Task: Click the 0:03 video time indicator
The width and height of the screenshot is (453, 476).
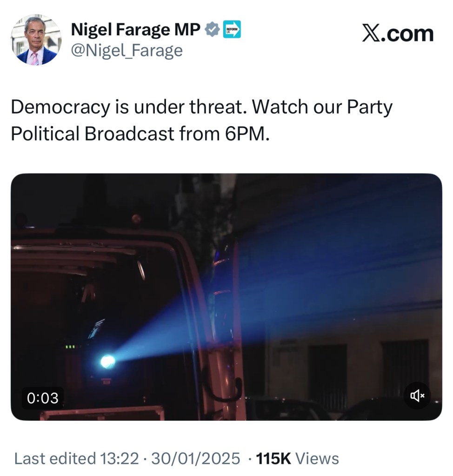Action: pyautogui.click(x=43, y=398)
